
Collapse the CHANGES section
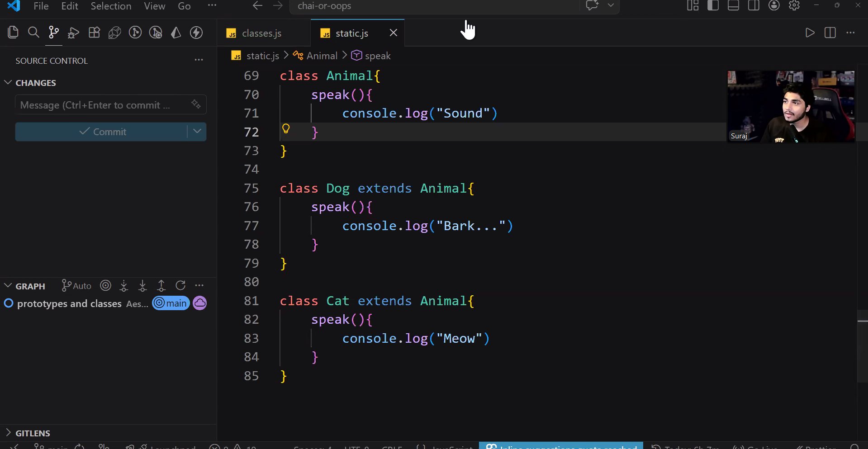[8, 83]
